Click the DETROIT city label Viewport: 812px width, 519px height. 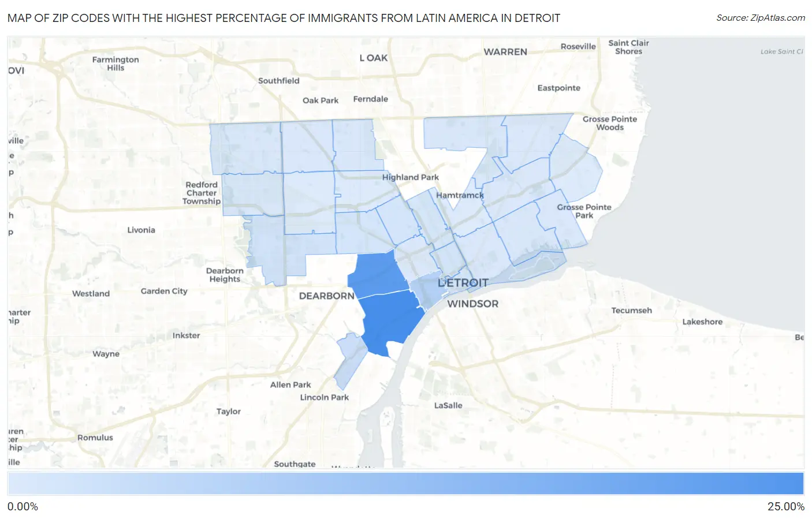[463, 283]
